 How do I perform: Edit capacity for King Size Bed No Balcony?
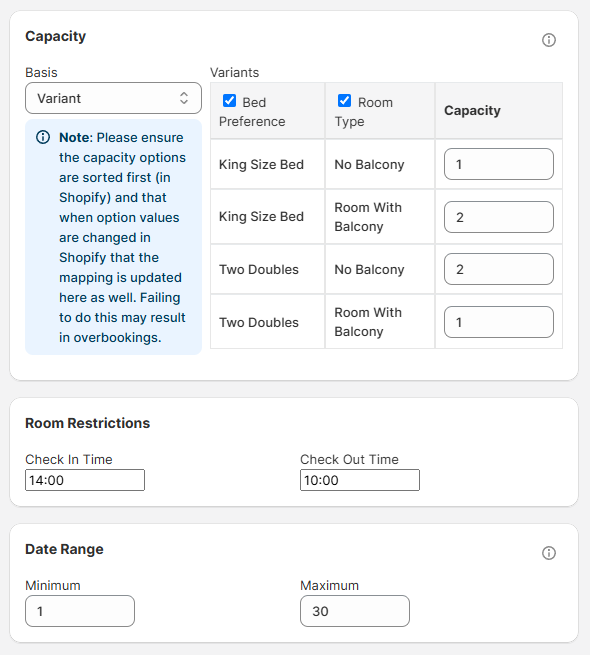pyautogui.click(x=498, y=164)
